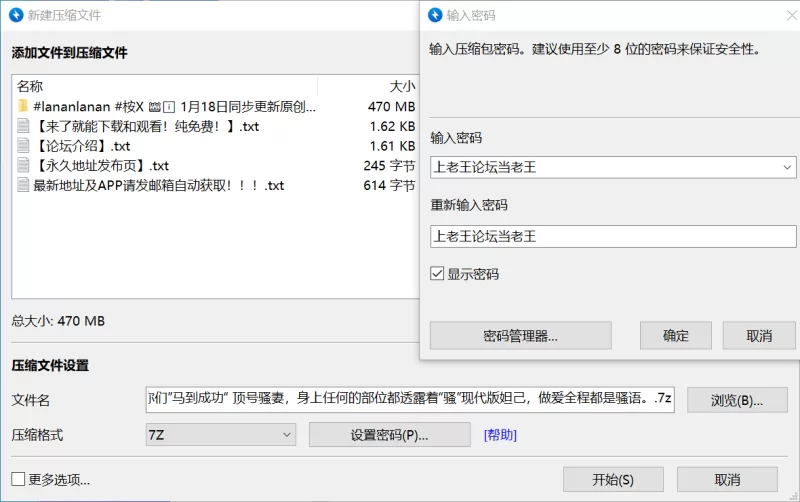Click 取消 in the 新建压缩文件 window
This screenshot has height=502, width=800.
pos(728,480)
